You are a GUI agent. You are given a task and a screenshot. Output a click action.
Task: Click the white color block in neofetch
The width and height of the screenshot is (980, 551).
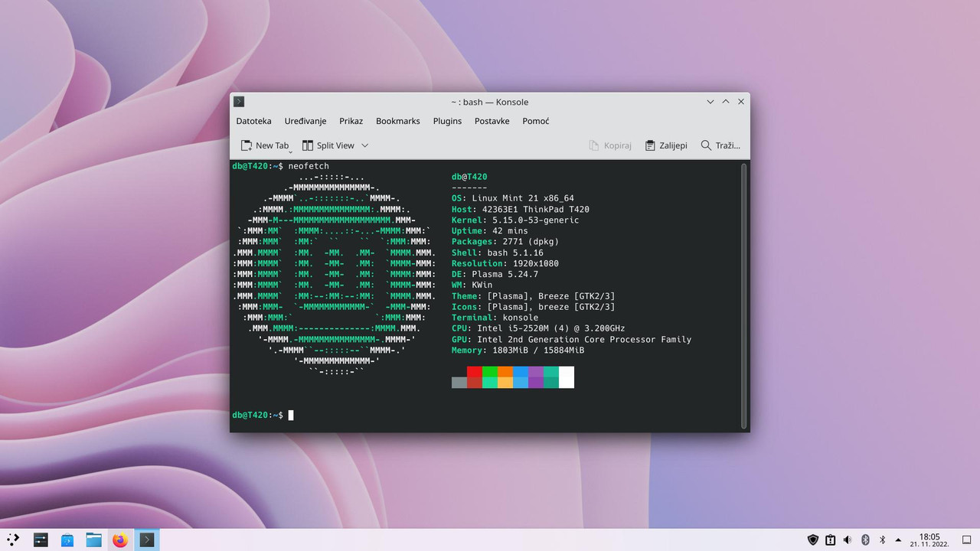[x=567, y=377]
